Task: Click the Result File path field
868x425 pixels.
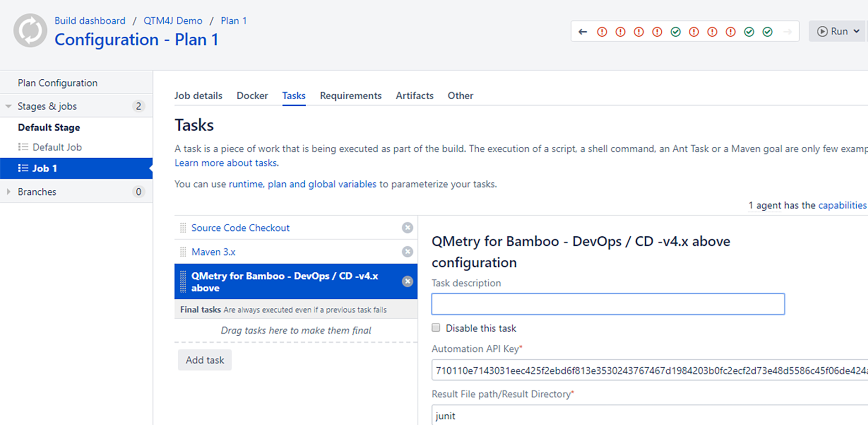Action: 650,415
